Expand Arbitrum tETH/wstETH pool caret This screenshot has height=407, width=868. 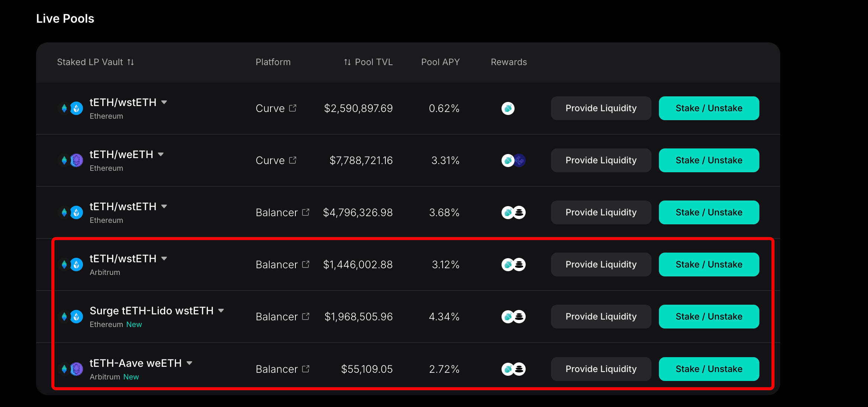(x=164, y=259)
